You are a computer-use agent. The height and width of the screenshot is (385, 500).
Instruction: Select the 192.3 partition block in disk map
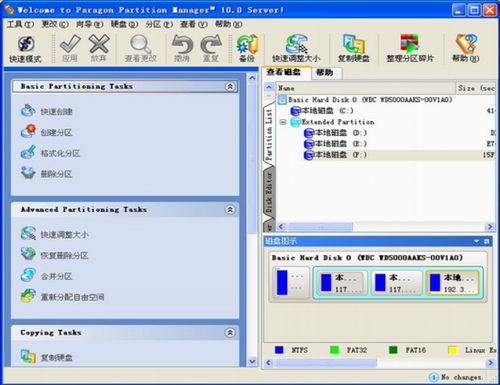[453, 283]
